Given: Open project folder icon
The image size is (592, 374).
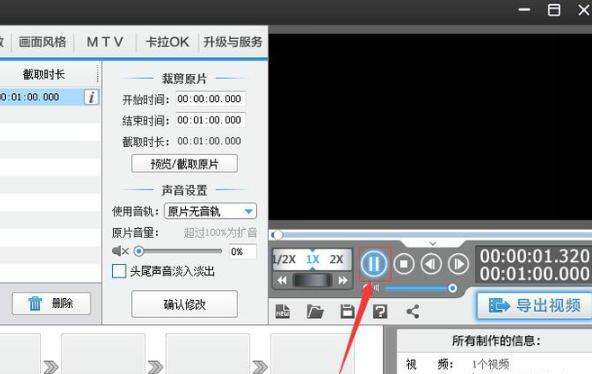Looking at the screenshot, I should [x=315, y=311].
